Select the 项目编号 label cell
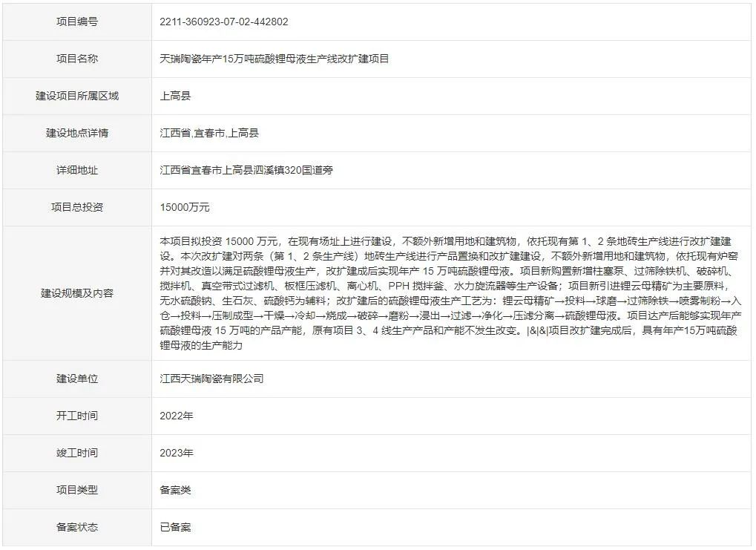This screenshot has width=756, height=550. point(77,22)
